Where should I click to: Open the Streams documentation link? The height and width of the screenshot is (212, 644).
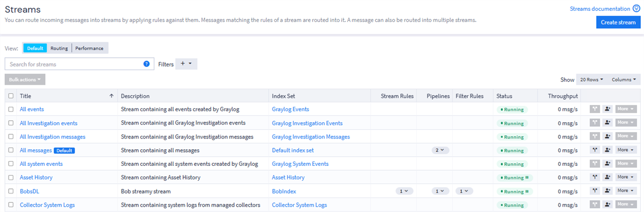[x=600, y=9]
